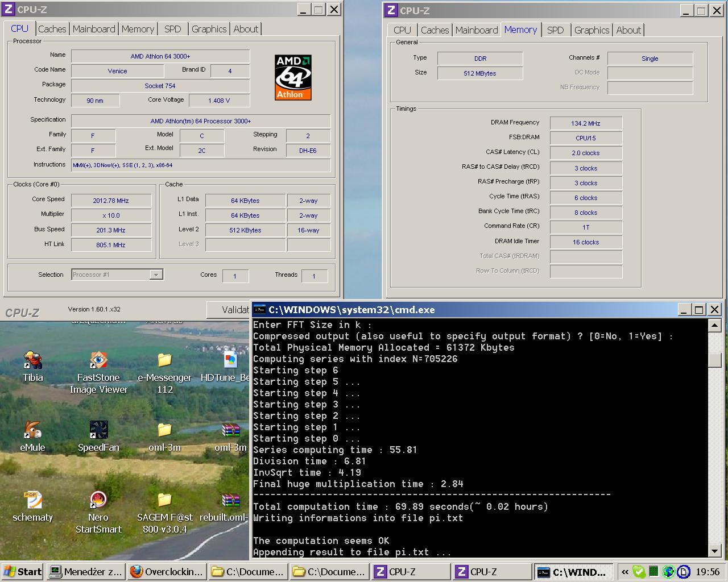
Task: Open the SAGEM F@st 800 v3.0.4 folder
Action: (x=164, y=500)
